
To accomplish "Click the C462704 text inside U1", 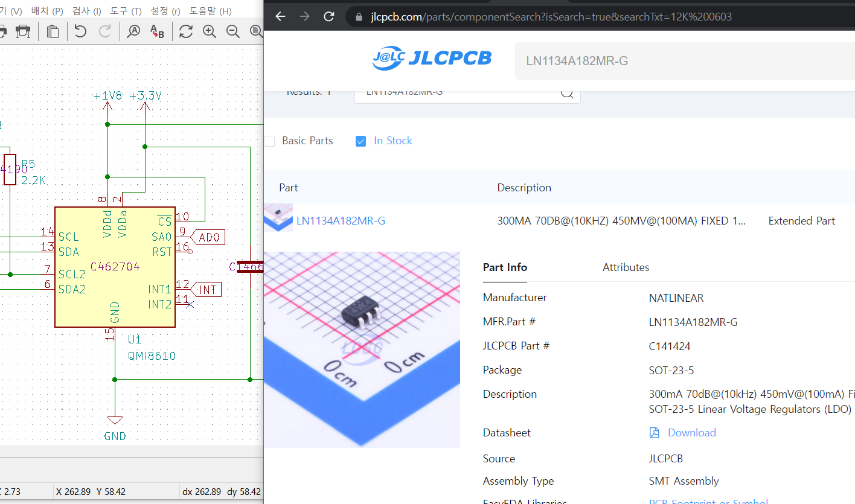I will [x=115, y=266].
